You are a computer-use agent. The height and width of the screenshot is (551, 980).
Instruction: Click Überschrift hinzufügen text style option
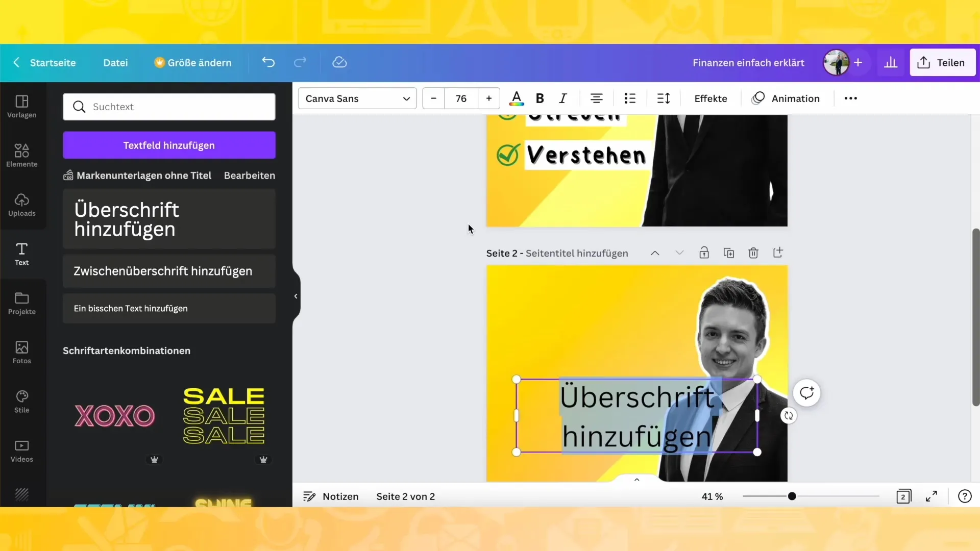coord(169,219)
